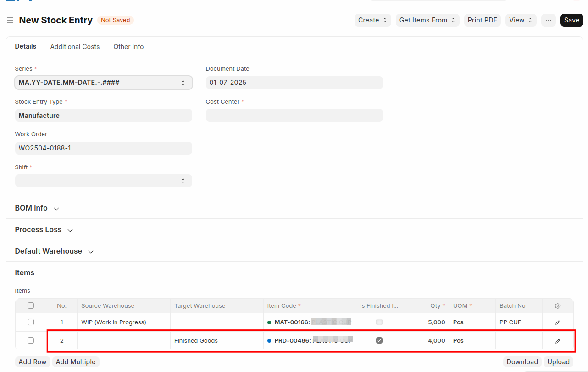Click the Pcs UOM cell in row 2
This screenshot has height=372, width=588.
pos(472,341)
